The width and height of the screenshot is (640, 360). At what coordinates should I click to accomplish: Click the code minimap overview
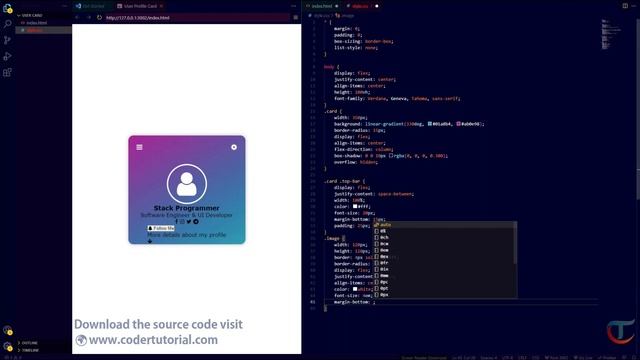pyautogui.click(x=612, y=35)
